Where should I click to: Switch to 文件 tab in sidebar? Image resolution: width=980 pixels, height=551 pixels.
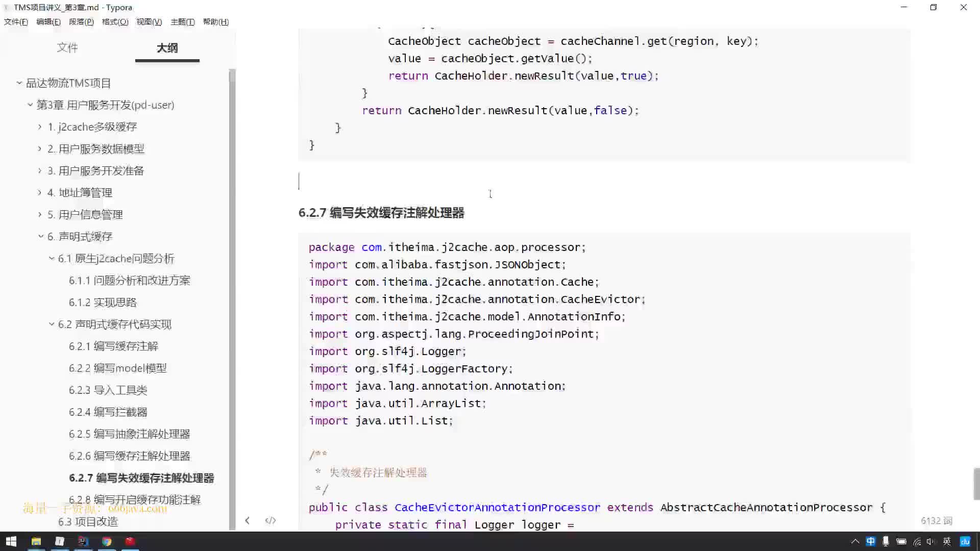coord(67,47)
